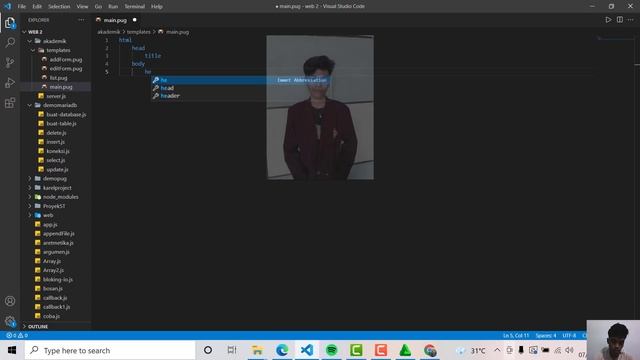Open Task View in taskbar

pos(232,350)
